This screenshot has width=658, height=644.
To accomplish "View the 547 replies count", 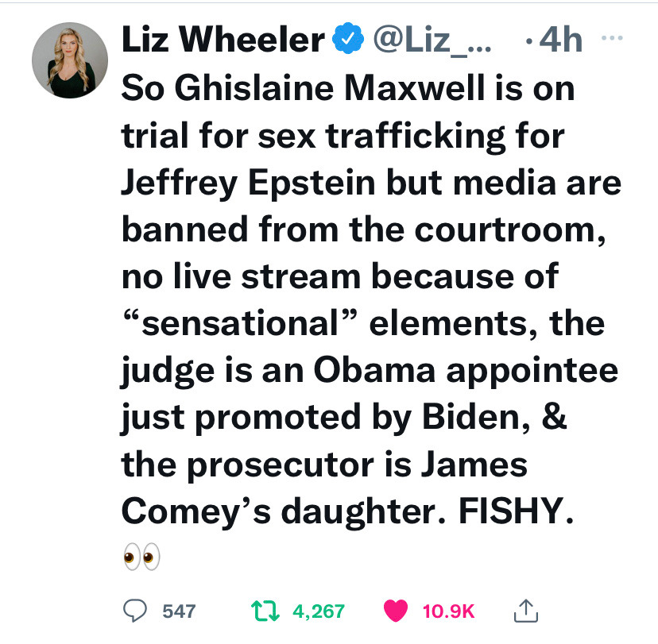I will pos(178,611).
